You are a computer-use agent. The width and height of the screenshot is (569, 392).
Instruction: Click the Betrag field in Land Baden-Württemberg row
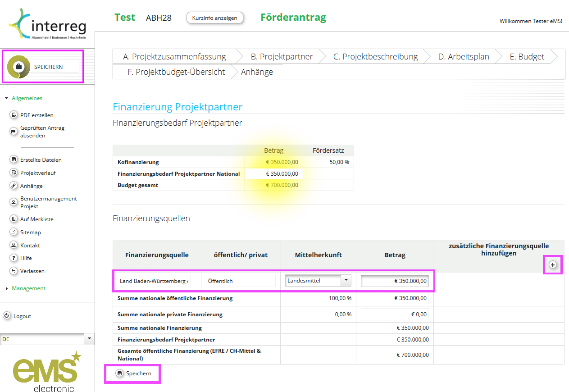[x=395, y=281]
